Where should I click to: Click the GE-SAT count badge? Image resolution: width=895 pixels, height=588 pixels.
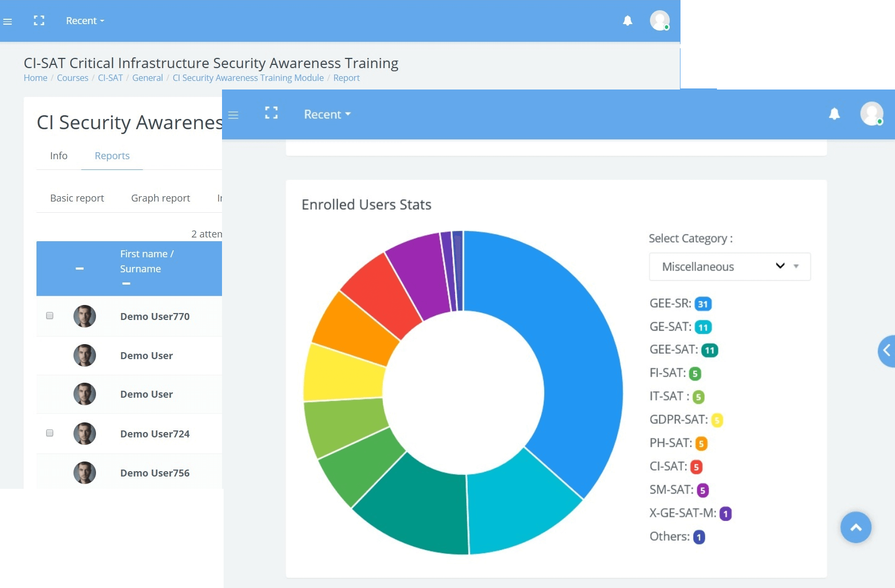(x=703, y=327)
